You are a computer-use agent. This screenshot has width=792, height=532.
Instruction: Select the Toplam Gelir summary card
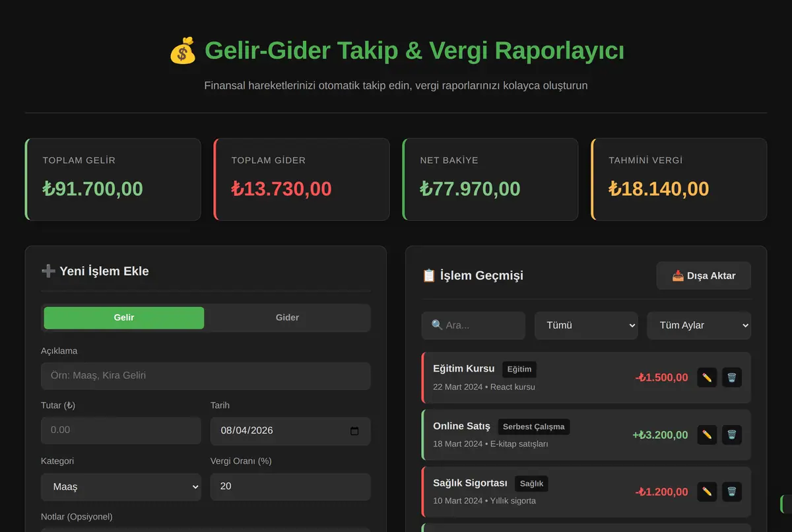click(x=113, y=180)
